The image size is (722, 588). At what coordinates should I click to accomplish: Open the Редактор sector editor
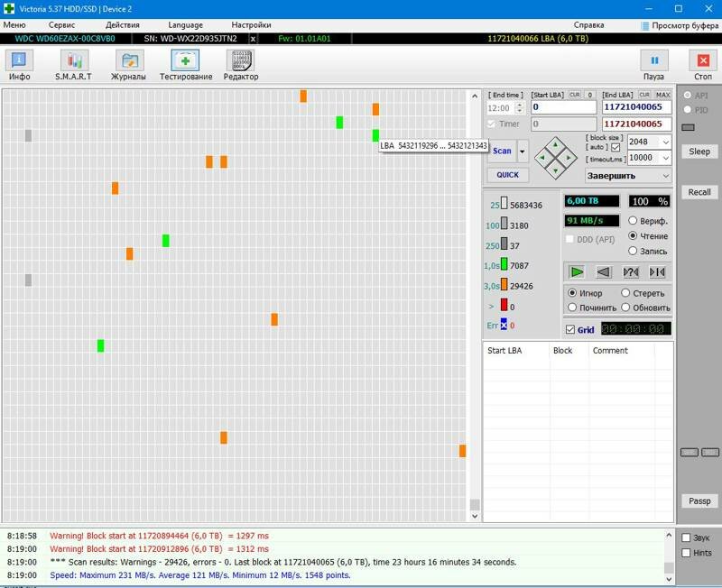point(241,65)
